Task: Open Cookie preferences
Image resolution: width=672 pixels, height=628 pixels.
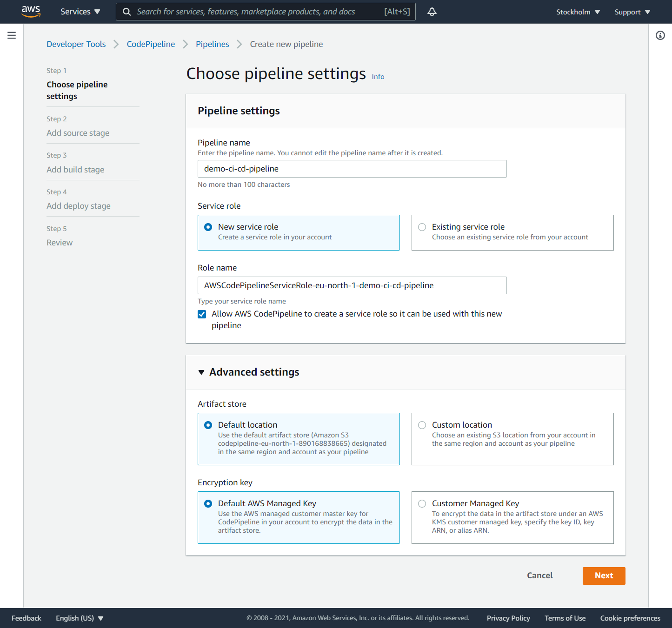Action: (630, 618)
